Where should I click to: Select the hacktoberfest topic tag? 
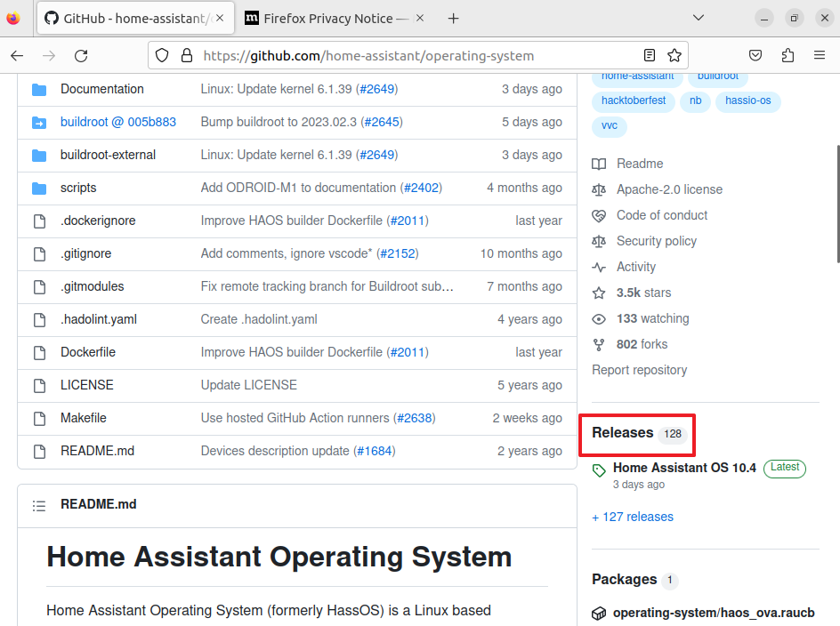coord(634,101)
